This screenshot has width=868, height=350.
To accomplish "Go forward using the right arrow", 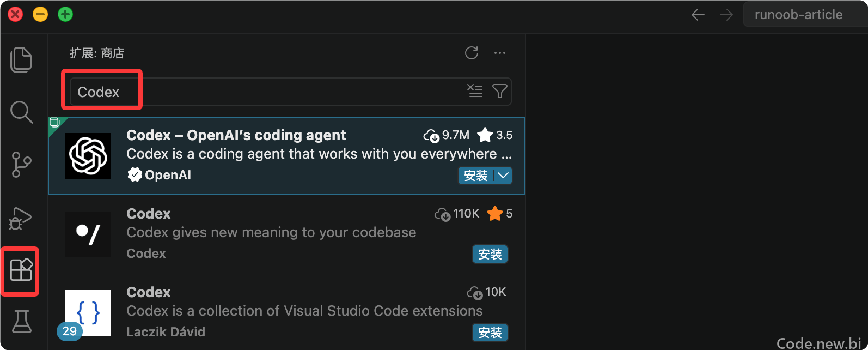I will [x=726, y=15].
